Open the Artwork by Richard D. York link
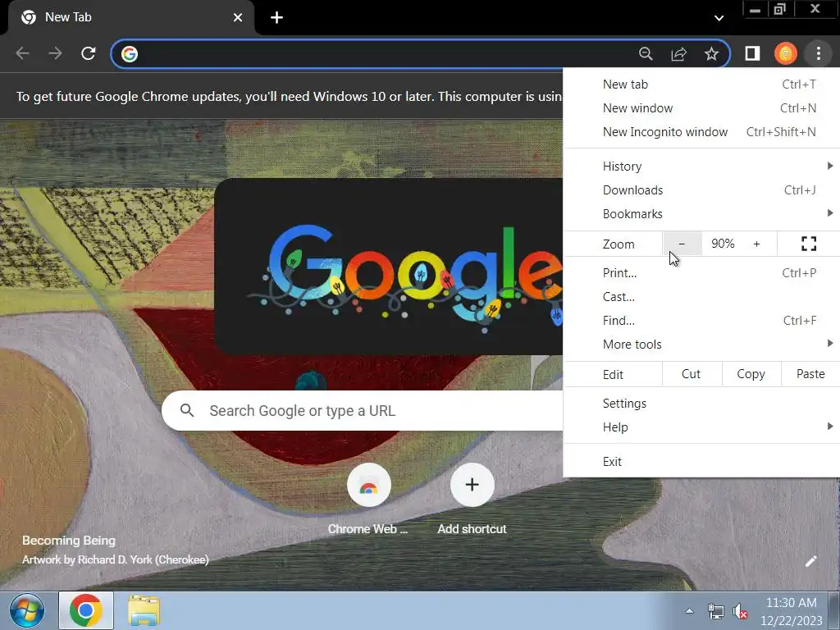 point(115,559)
